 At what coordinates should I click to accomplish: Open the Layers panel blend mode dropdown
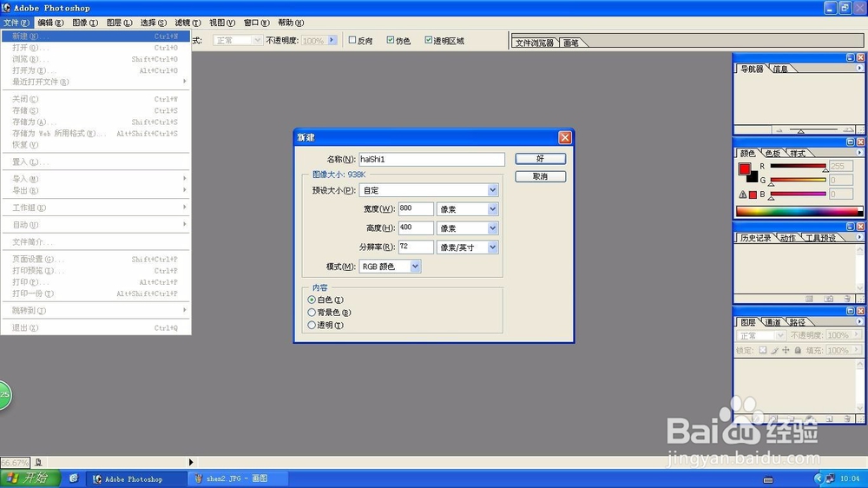pyautogui.click(x=780, y=336)
